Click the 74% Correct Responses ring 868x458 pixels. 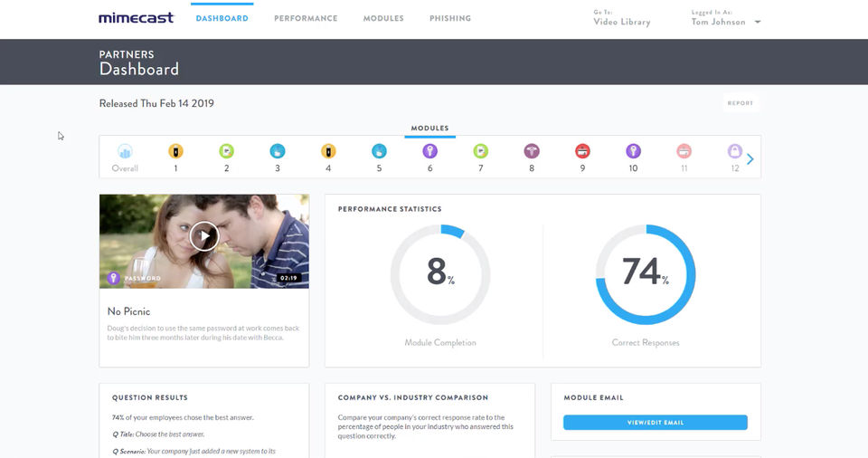click(x=646, y=274)
